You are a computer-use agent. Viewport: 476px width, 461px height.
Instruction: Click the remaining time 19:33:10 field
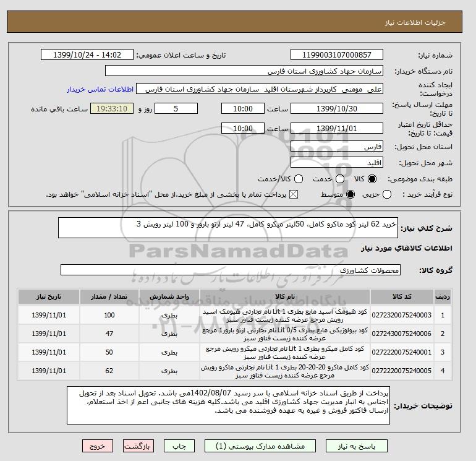click(x=112, y=108)
